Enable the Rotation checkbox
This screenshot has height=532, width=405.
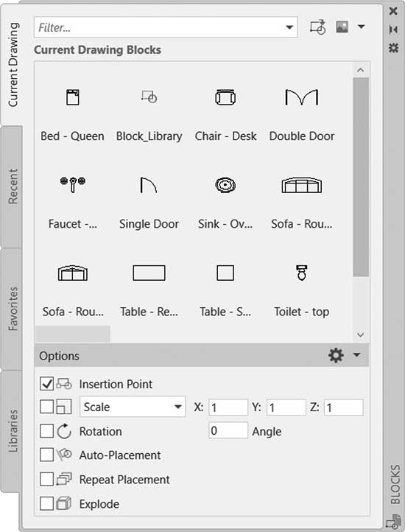[x=47, y=431]
